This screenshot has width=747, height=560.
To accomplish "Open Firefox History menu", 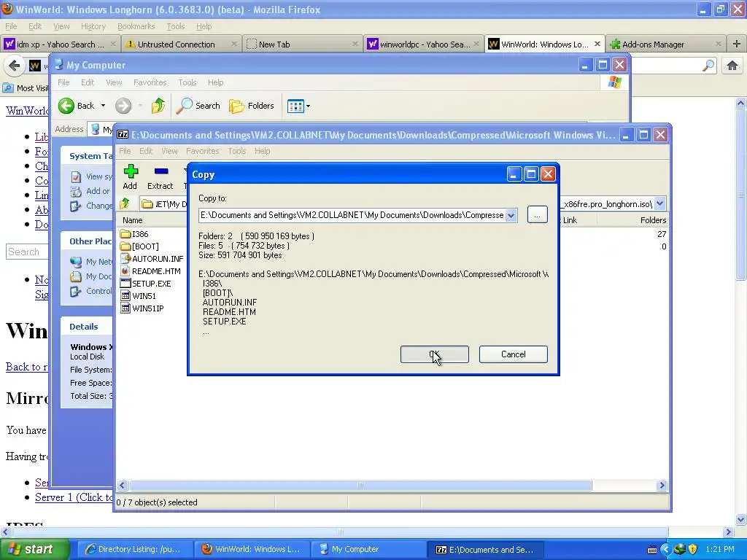I will (x=93, y=26).
